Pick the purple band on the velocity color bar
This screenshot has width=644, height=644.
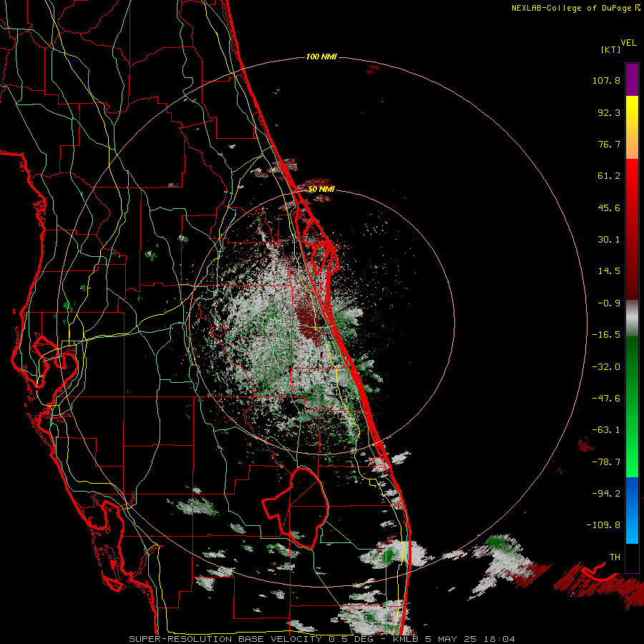[632, 79]
